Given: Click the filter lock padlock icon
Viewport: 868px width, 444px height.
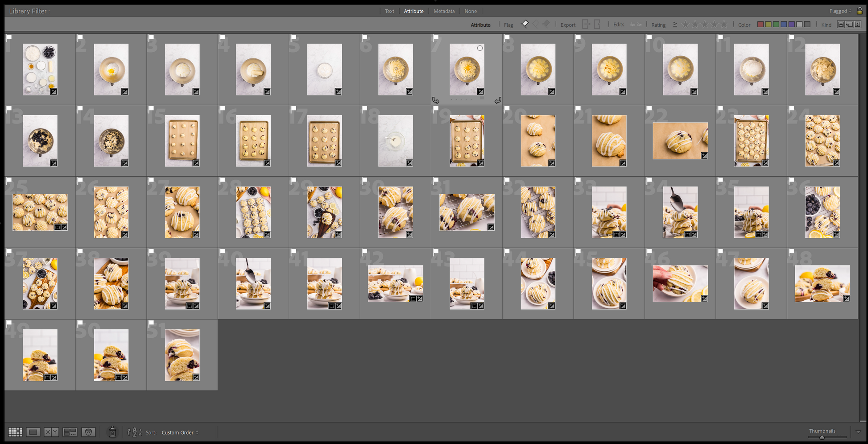Looking at the screenshot, I should click(860, 11).
